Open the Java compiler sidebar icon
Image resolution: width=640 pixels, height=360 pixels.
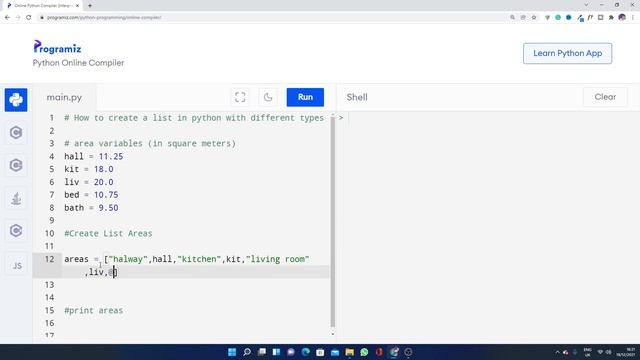click(16, 198)
